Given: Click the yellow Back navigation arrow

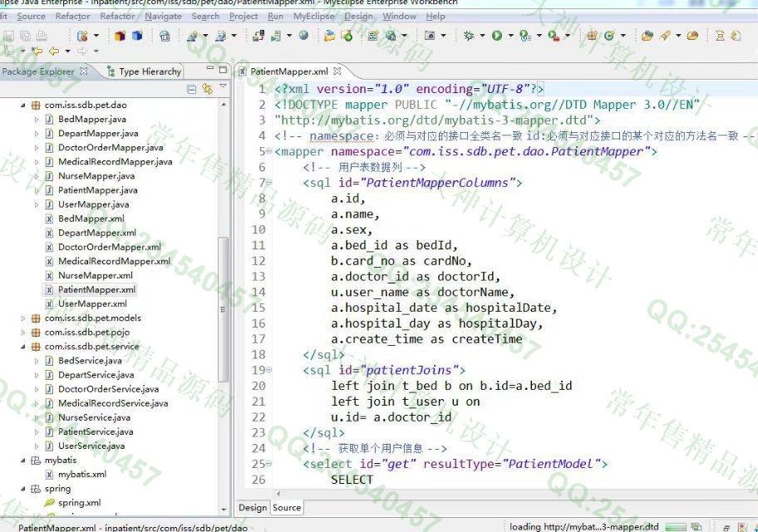Looking at the screenshot, I should tap(54, 51).
